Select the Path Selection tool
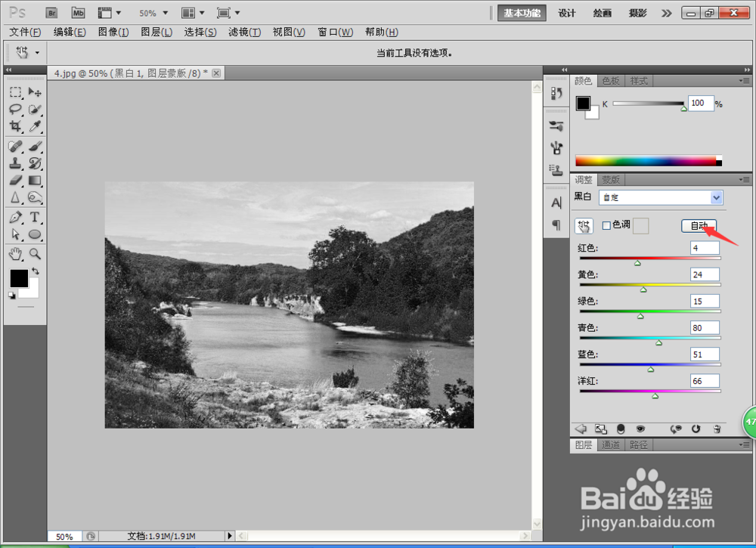Screen dimensions: 756x548 coord(15,234)
